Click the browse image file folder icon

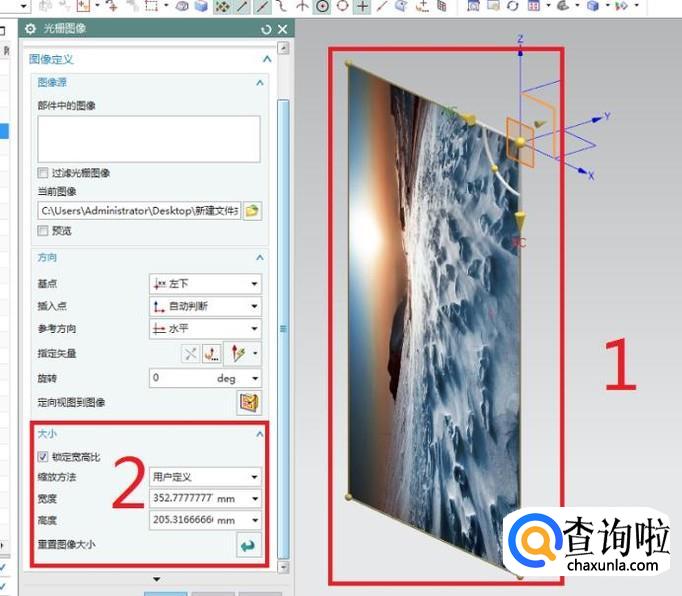point(252,211)
